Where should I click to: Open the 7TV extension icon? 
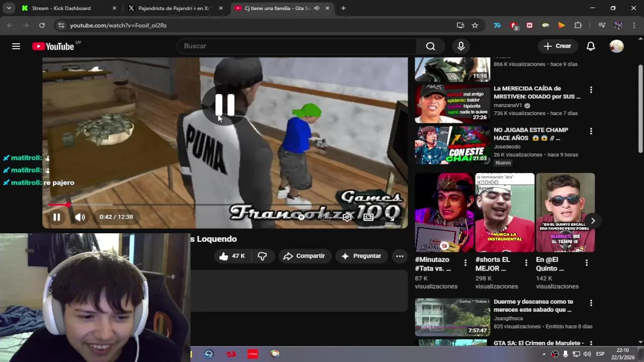pyautogui.click(x=498, y=25)
